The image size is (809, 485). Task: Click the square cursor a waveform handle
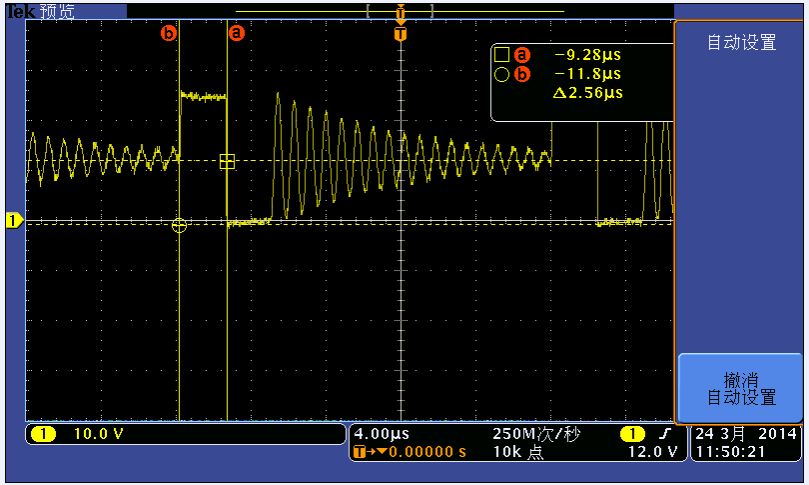[x=228, y=161]
